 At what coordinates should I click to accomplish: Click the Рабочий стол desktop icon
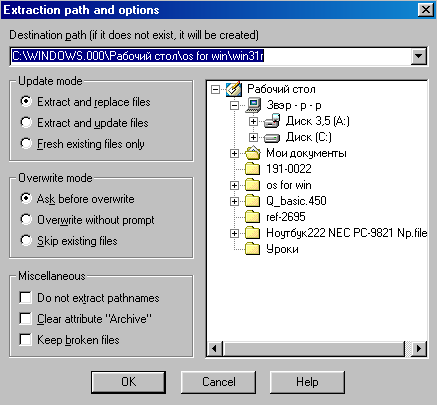coord(233,89)
